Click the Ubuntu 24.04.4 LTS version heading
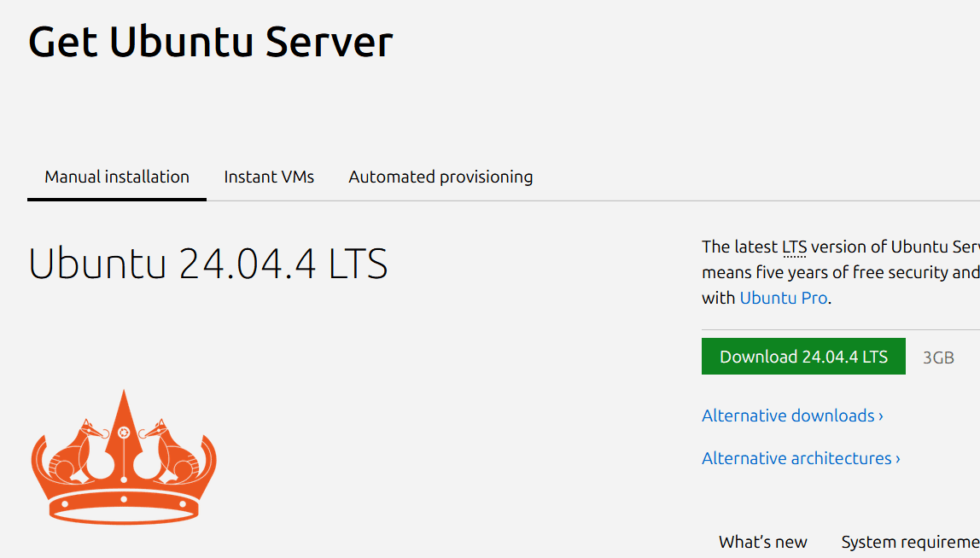The height and width of the screenshot is (558, 980). click(x=208, y=264)
